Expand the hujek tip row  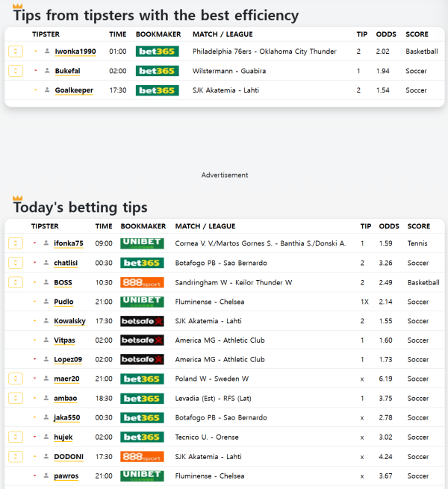click(15, 437)
